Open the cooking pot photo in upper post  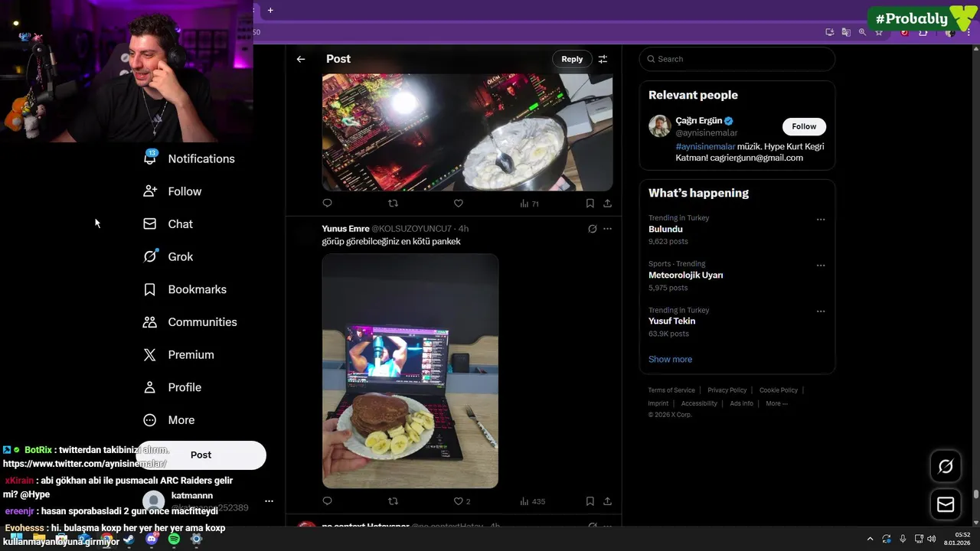467,132
